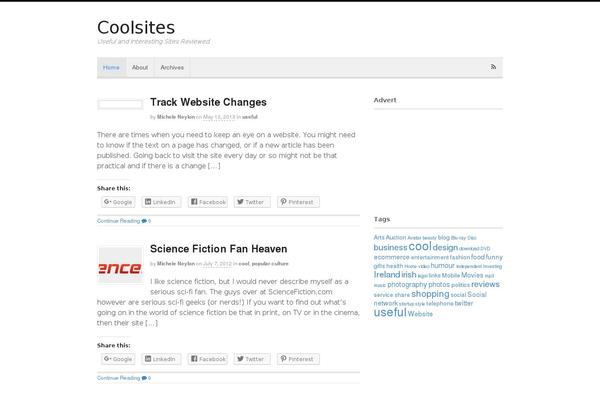Open the Science Fiction Fan Heaven title
The image size is (600, 400).
pyautogui.click(x=218, y=249)
